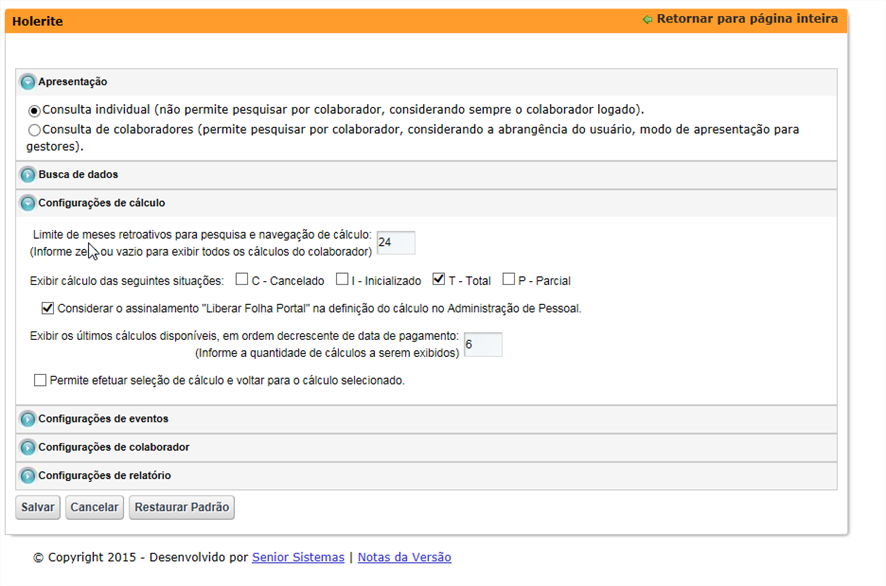Click the Configurações de eventos round icon

tap(28, 419)
